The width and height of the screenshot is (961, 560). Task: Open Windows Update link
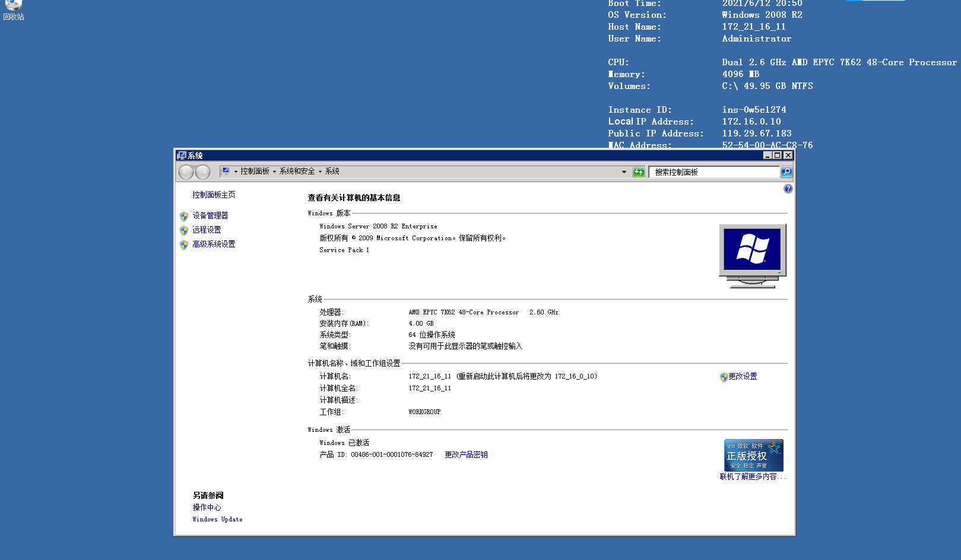coord(217,519)
